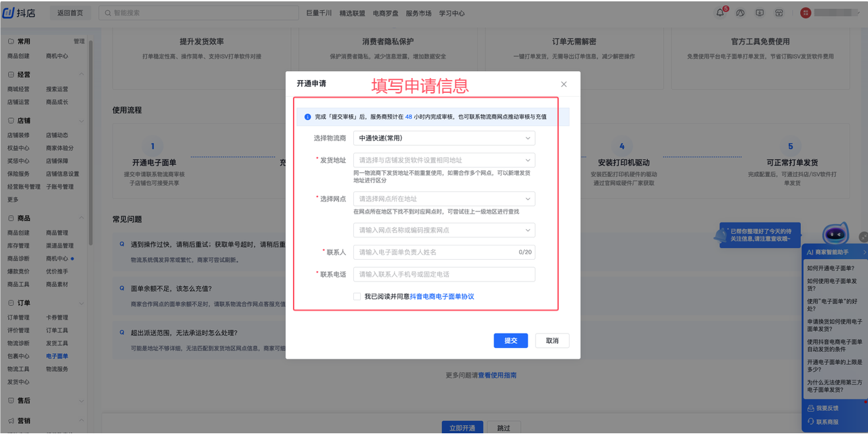
Task: Check the 我已阅读并同意 agreement checkbox
Action: click(x=357, y=296)
